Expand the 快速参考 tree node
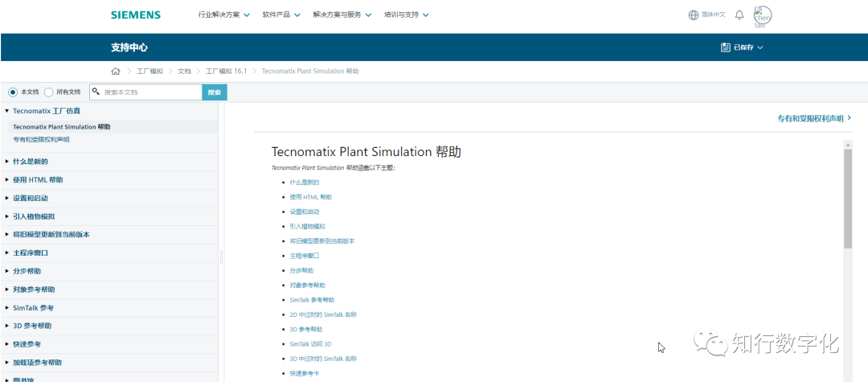This screenshot has height=382, width=868. 6,344
